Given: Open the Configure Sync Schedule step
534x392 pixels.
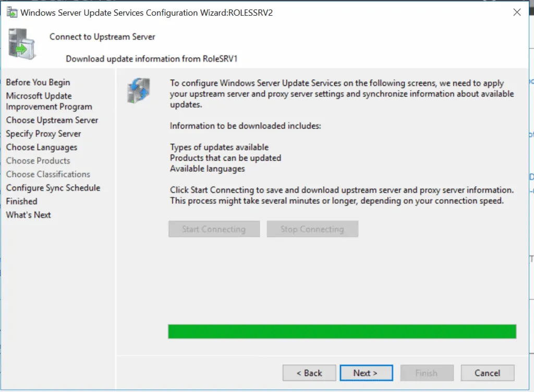Looking at the screenshot, I should point(53,188).
